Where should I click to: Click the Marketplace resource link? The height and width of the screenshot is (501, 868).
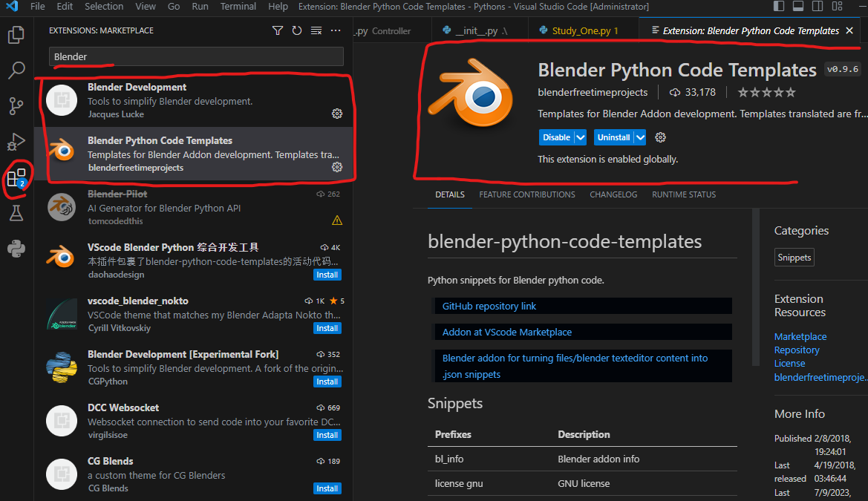pyautogui.click(x=800, y=336)
